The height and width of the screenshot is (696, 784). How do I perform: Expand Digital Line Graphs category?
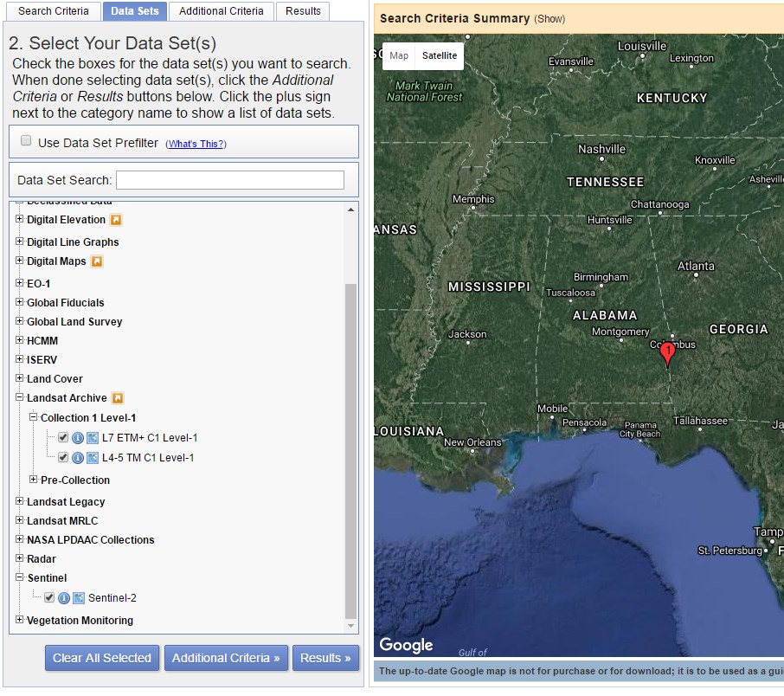coord(20,242)
